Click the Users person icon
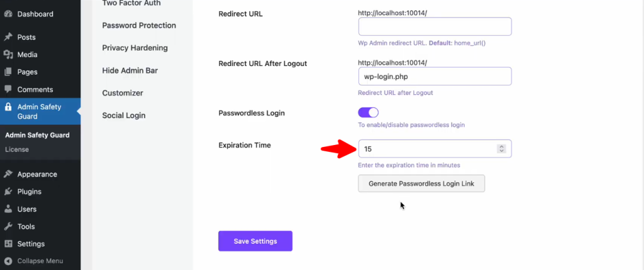The width and height of the screenshot is (644, 270). click(x=8, y=209)
